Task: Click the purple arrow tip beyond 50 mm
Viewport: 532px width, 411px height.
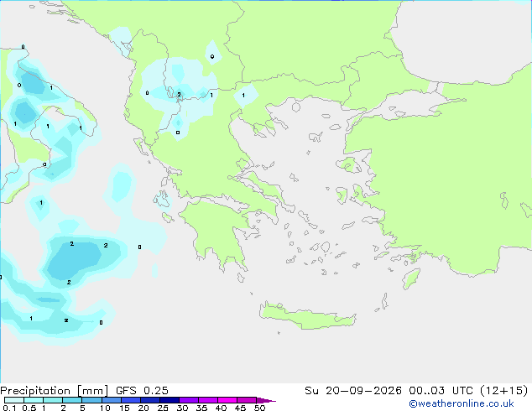Action: click(266, 400)
